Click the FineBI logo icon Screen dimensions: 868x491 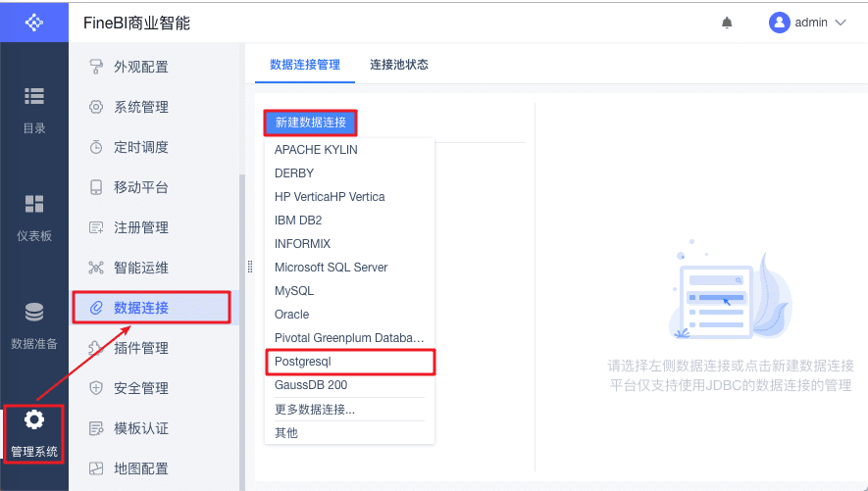click(x=34, y=22)
